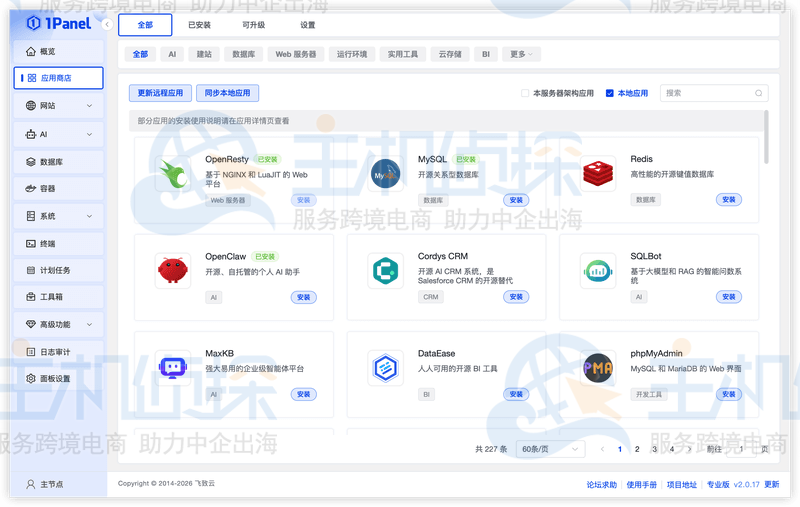This screenshot has height=507, width=800.
Task: Click the search magnifier icon
Action: click(759, 93)
